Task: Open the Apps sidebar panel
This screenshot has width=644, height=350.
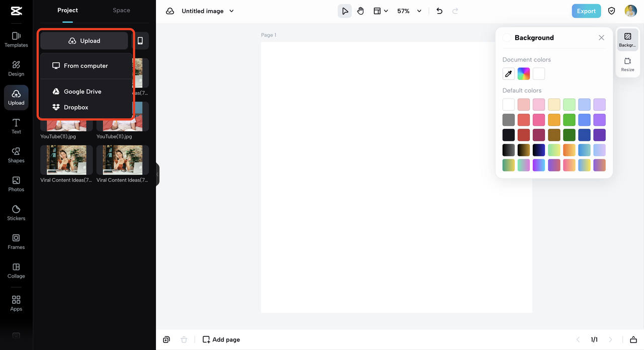Action: pos(16,304)
